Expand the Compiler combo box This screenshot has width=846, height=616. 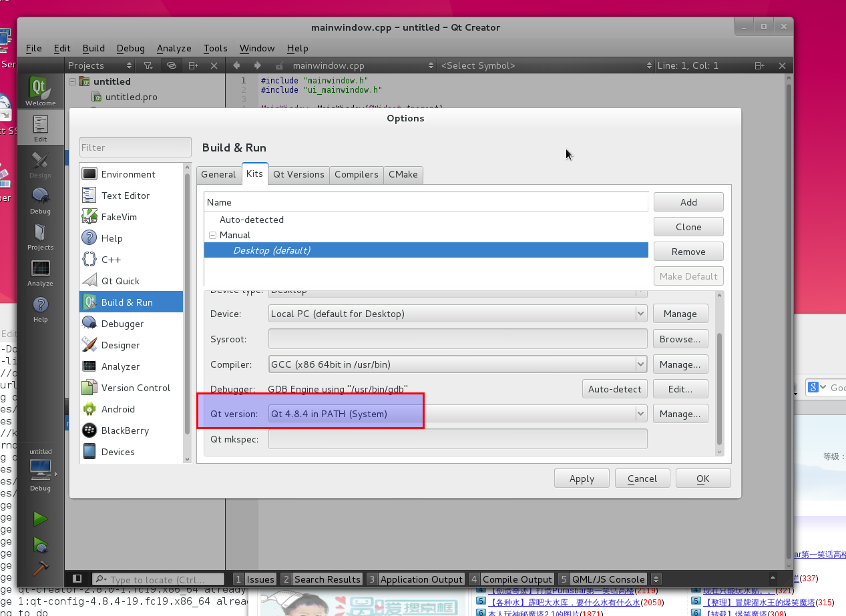tap(457, 364)
